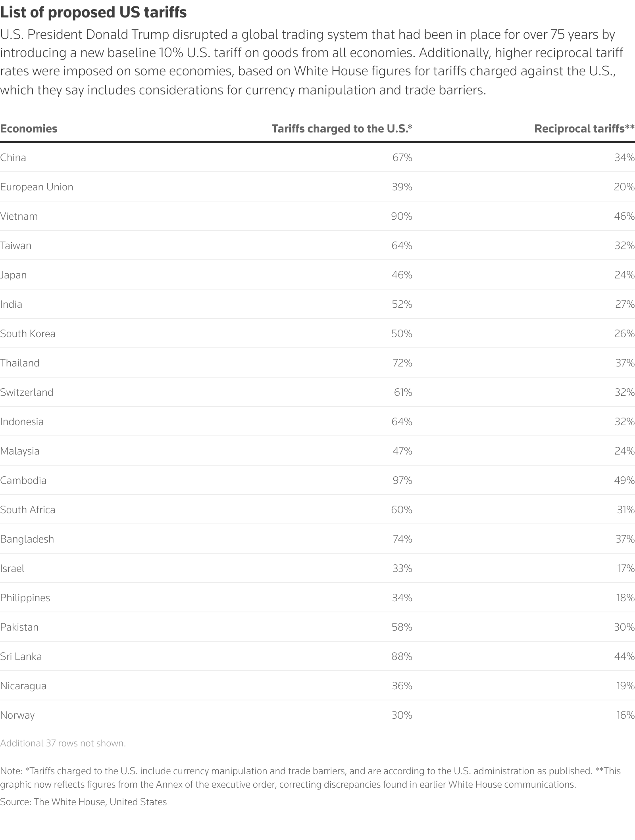Viewport: 635px width, 840px height.
Task: Select Thailand's 72% tariff value
Action: pos(402,363)
